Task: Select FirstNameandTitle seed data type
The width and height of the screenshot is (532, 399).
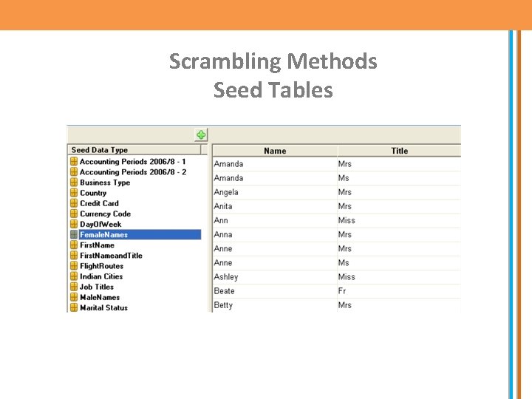Action: [111, 256]
